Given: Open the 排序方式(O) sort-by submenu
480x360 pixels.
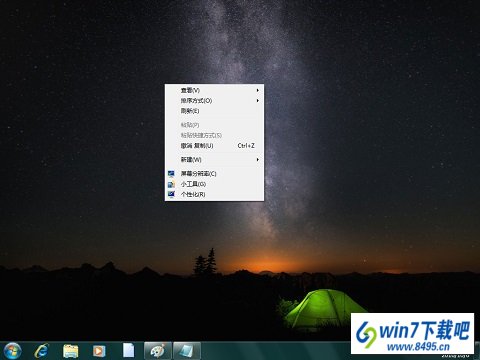Looking at the screenshot, I should (x=214, y=101).
